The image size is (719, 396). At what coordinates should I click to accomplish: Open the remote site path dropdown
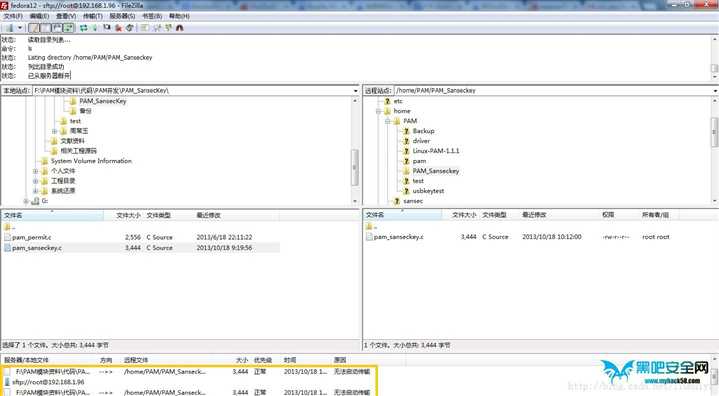coord(714,91)
